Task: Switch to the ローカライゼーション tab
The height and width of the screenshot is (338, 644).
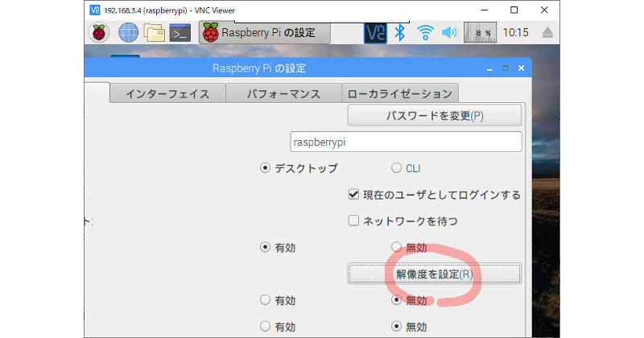Action: (400, 93)
